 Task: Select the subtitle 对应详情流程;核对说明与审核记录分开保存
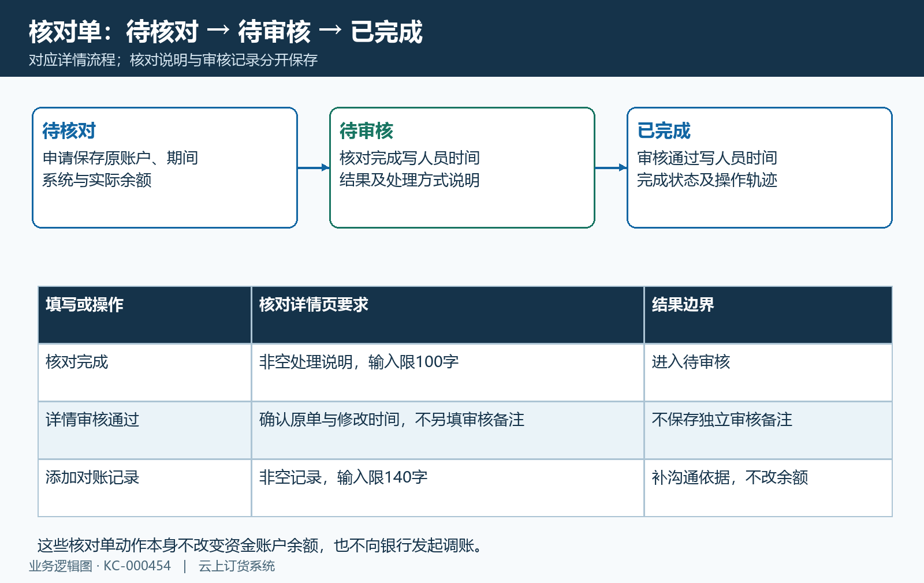pyautogui.click(x=173, y=60)
